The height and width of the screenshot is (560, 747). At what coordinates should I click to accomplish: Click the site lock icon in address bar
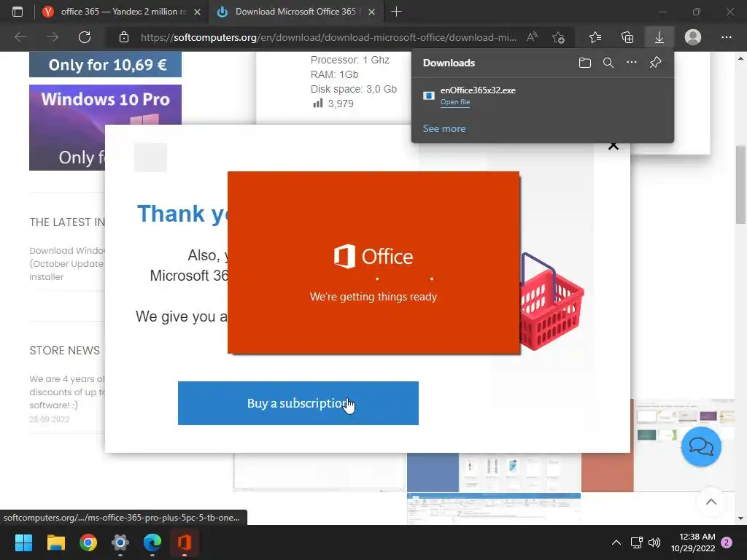[124, 37]
